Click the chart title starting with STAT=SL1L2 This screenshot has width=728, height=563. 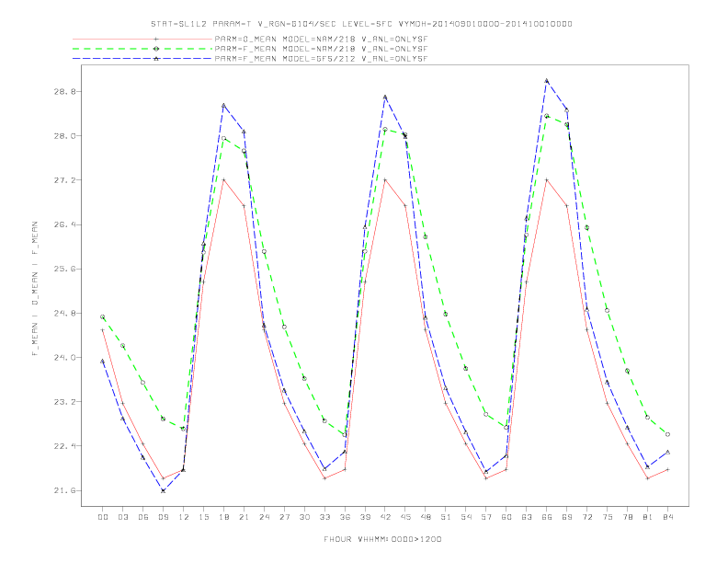click(361, 24)
